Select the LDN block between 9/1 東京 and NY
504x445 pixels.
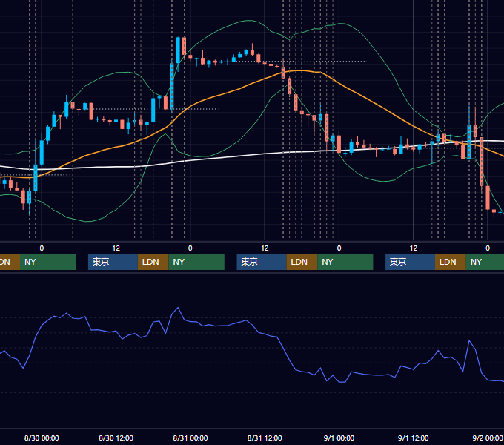click(x=451, y=262)
